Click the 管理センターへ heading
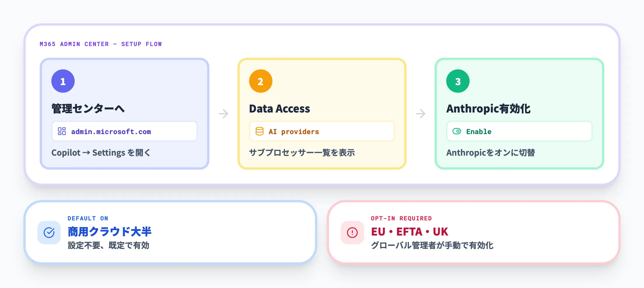This screenshot has width=644, height=288. tap(88, 109)
